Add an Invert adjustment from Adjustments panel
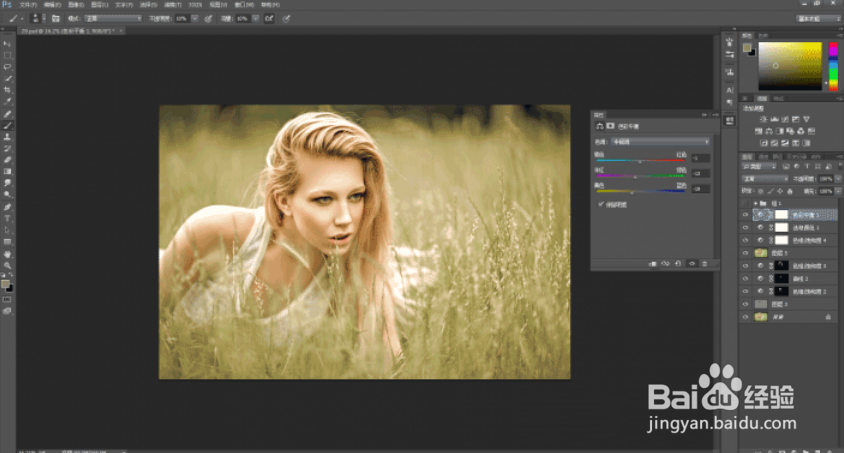The image size is (844, 453). [764, 143]
